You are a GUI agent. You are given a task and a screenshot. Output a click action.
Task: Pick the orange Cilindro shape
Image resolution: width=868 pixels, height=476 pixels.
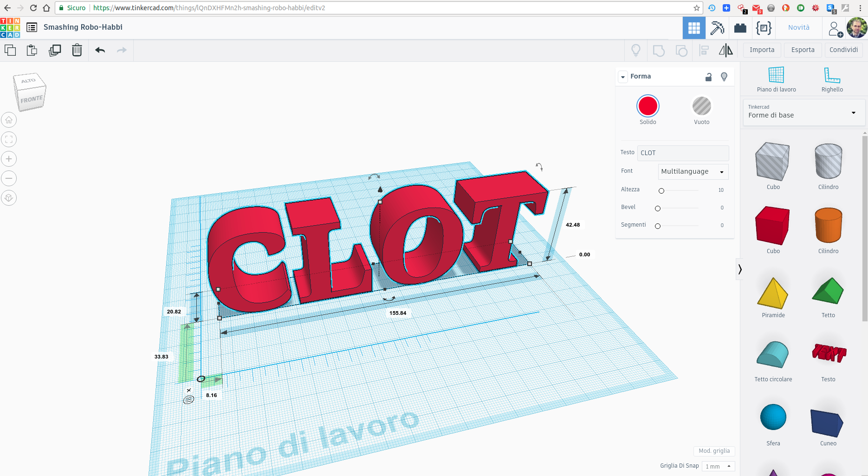point(828,225)
